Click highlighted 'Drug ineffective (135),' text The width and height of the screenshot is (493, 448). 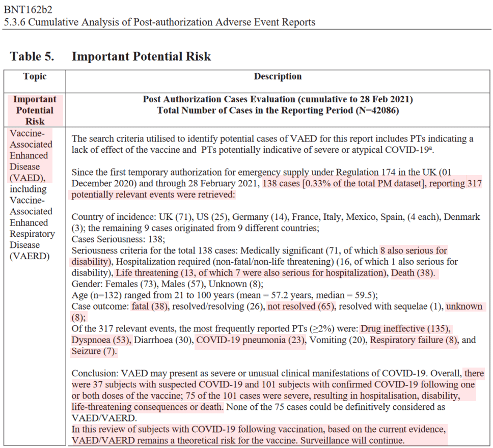[x=405, y=328]
